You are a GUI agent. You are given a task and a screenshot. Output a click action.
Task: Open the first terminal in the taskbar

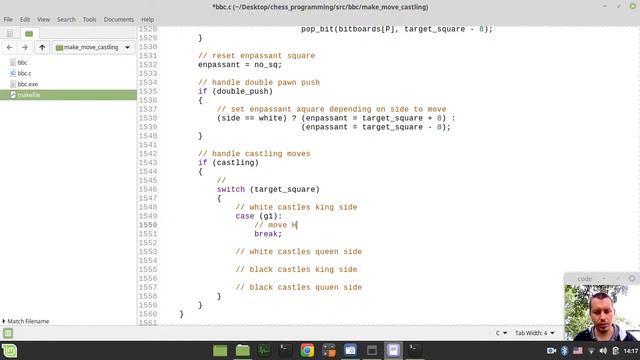coord(285,351)
